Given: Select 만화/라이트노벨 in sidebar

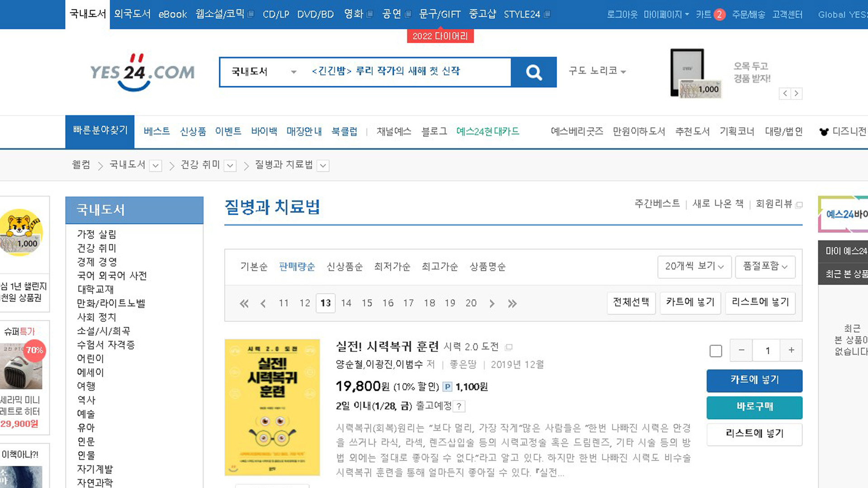Looking at the screenshot, I should coord(111,304).
